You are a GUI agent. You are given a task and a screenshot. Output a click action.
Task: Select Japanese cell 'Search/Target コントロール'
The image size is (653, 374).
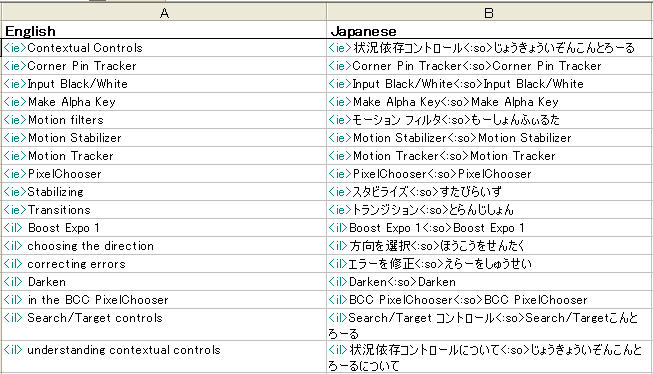489,325
